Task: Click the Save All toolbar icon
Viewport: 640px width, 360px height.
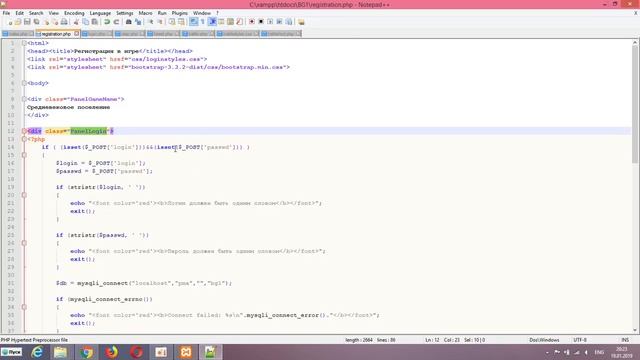Action: tap(36, 22)
